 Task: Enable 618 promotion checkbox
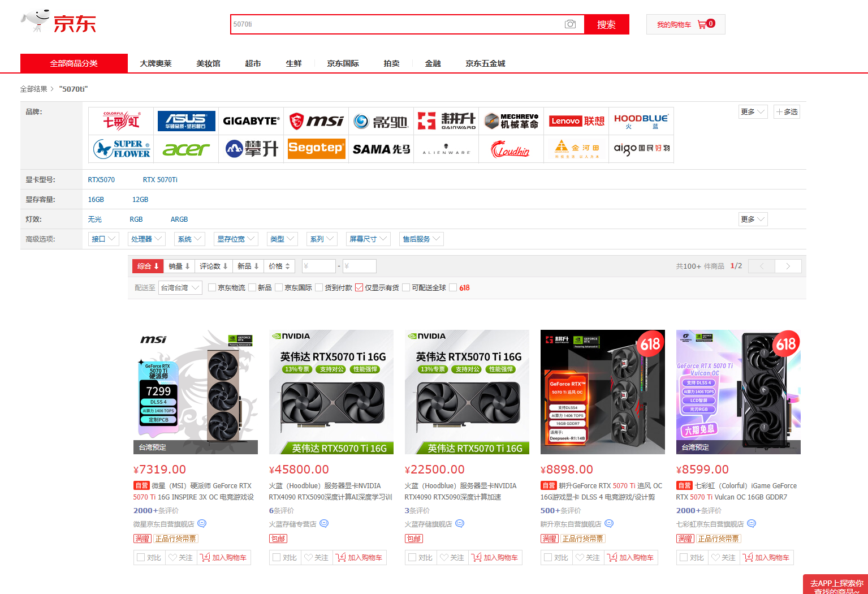pos(453,287)
